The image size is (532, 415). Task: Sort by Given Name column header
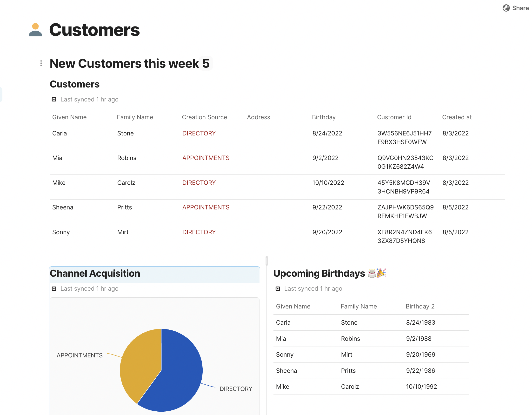pos(69,117)
